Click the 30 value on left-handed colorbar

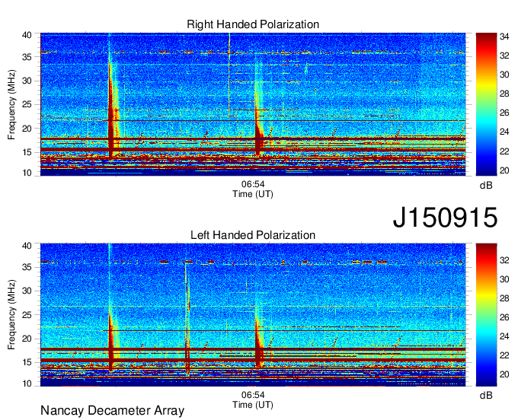[x=504, y=279]
